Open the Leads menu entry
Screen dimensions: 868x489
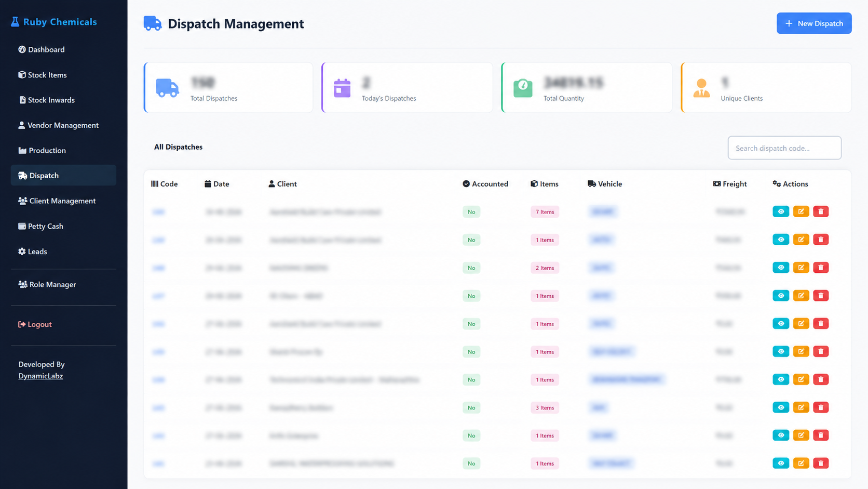(x=63, y=252)
